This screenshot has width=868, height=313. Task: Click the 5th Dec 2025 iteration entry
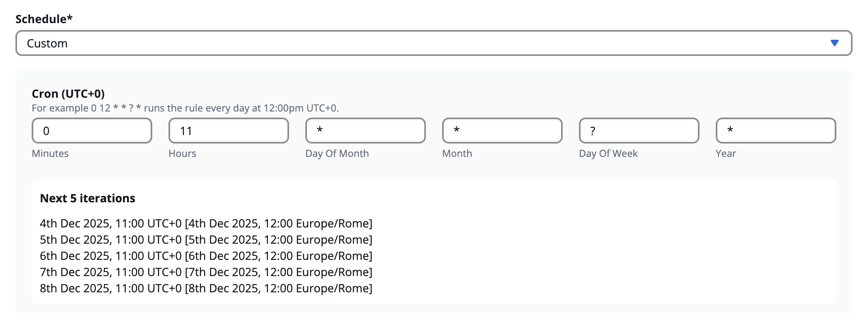[x=206, y=240]
